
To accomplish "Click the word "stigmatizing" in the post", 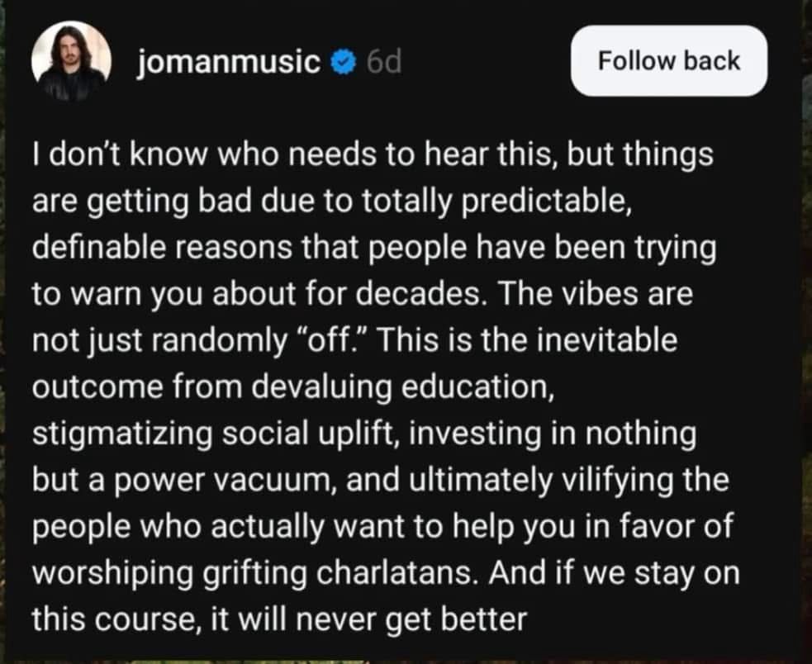I will (122, 434).
